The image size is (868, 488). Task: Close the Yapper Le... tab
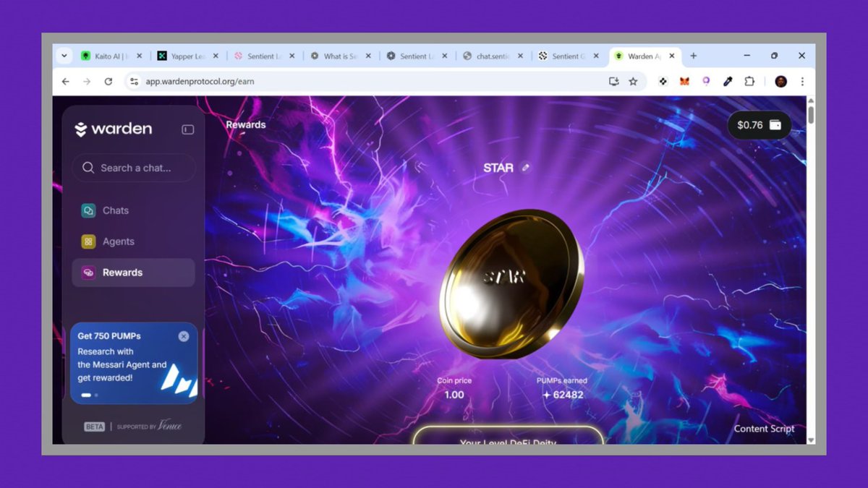216,56
